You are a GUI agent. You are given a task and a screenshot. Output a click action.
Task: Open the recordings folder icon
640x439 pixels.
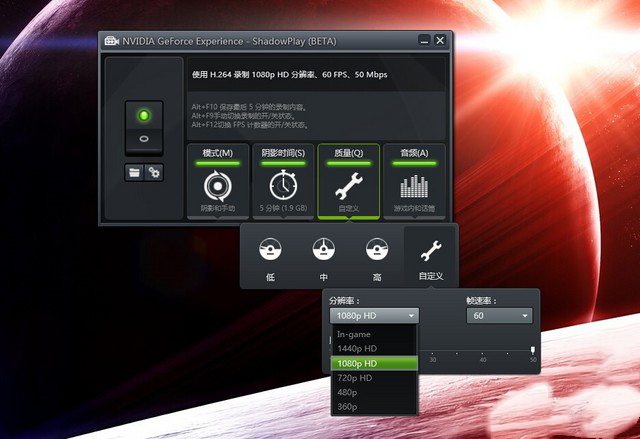pos(134,172)
